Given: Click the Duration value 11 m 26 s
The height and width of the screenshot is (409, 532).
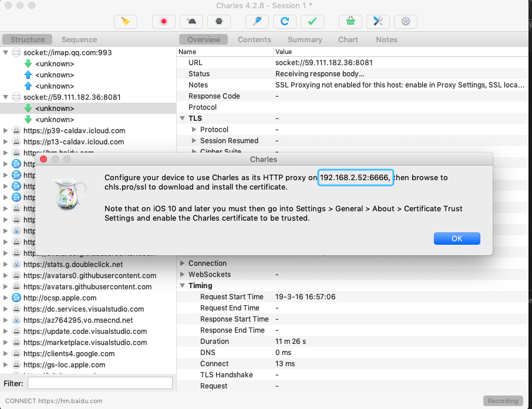Looking at the screenshot, I should tap(291, 341).
